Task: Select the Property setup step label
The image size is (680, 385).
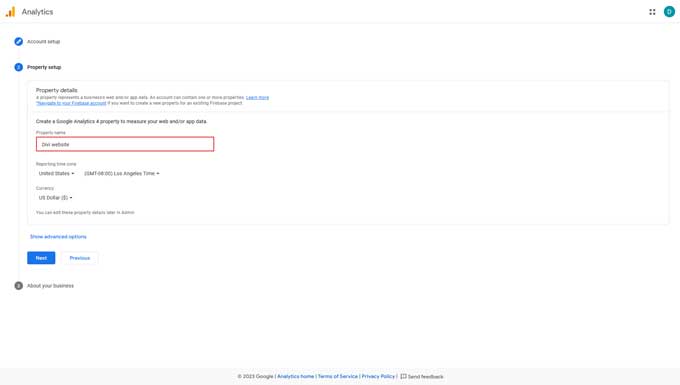Action: 44,67
